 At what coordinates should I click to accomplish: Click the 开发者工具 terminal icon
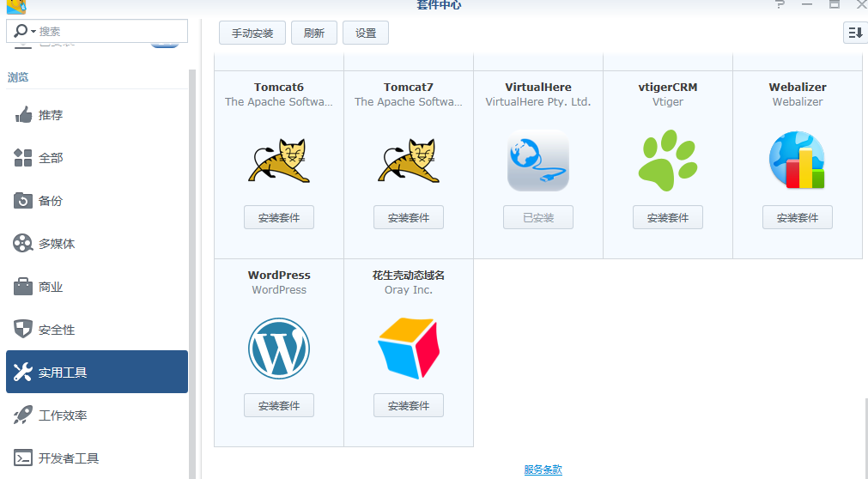(x=23, y=458)
